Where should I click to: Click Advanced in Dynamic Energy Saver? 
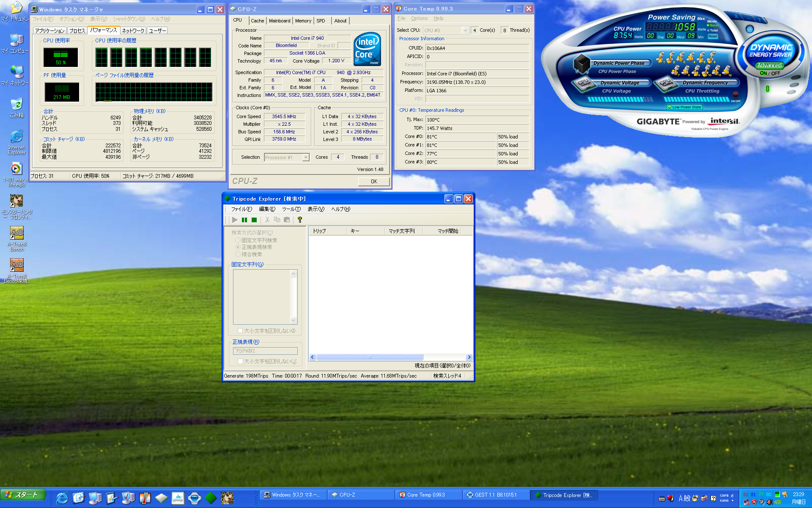pos(769,65)
